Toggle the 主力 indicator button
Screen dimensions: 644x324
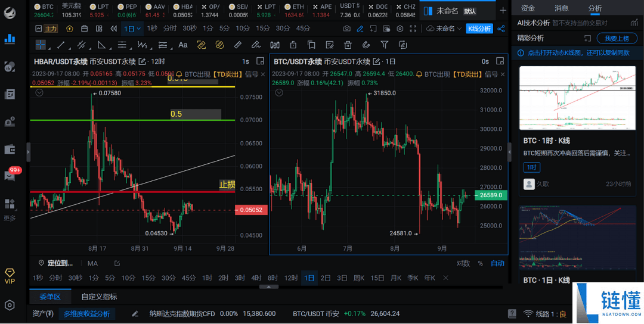(51, 29)
